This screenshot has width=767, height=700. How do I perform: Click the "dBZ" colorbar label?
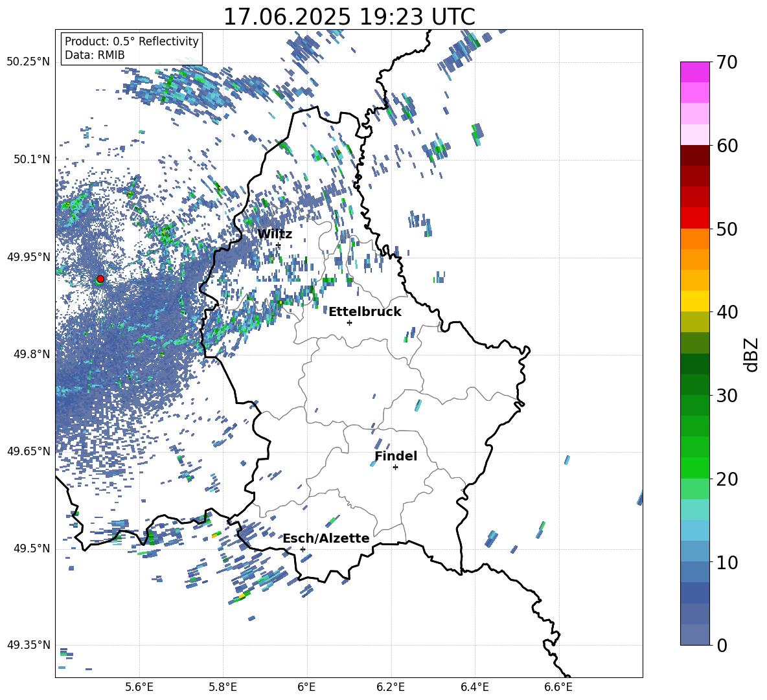[751, 354]
